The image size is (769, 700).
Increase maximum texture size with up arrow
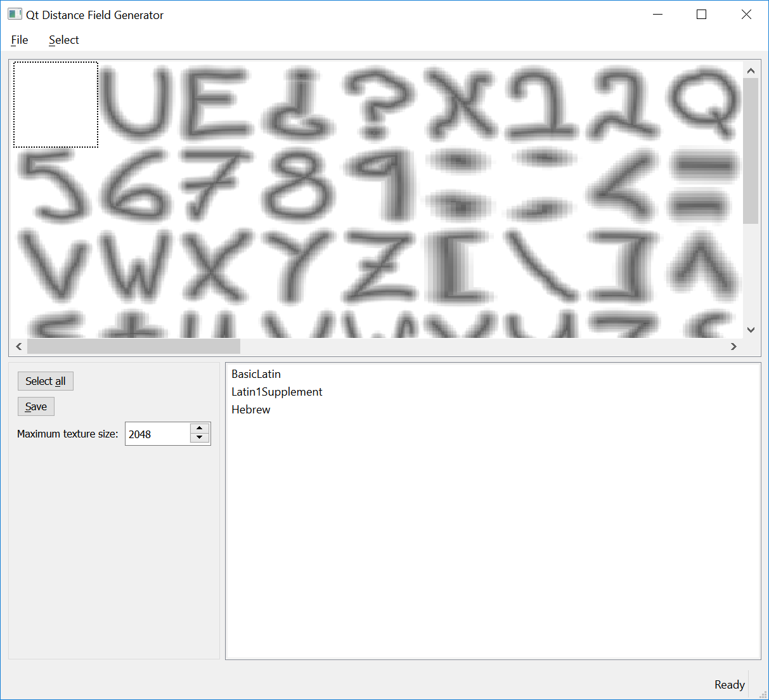(199, 428)
